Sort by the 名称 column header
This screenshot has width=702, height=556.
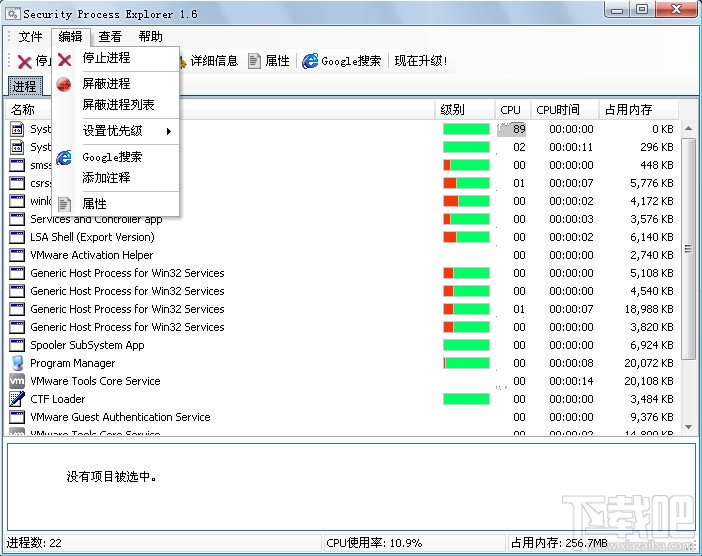click(x=220, y=110)
